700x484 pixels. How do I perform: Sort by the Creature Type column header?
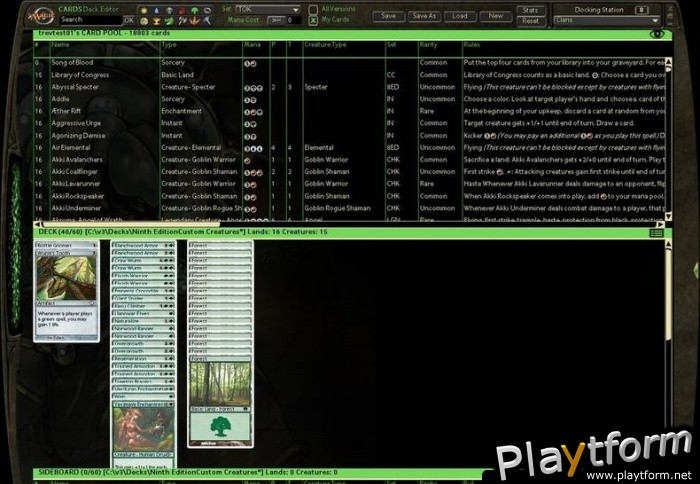coord(325,45)
